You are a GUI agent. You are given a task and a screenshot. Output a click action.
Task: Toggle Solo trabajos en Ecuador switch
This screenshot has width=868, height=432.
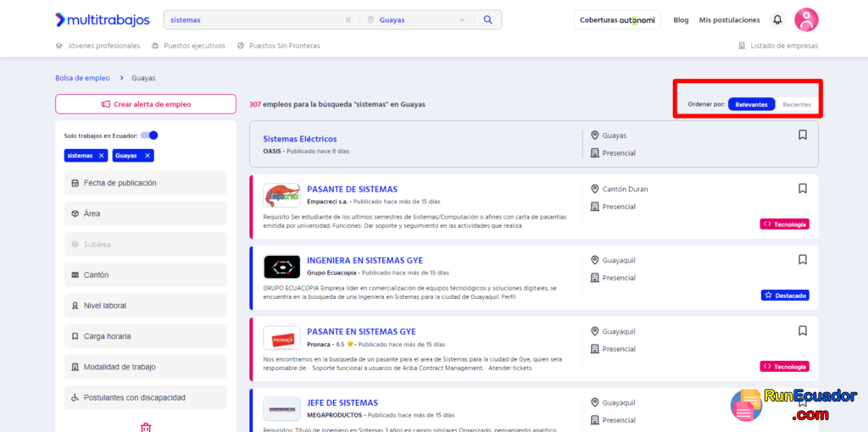click(149, 136)
